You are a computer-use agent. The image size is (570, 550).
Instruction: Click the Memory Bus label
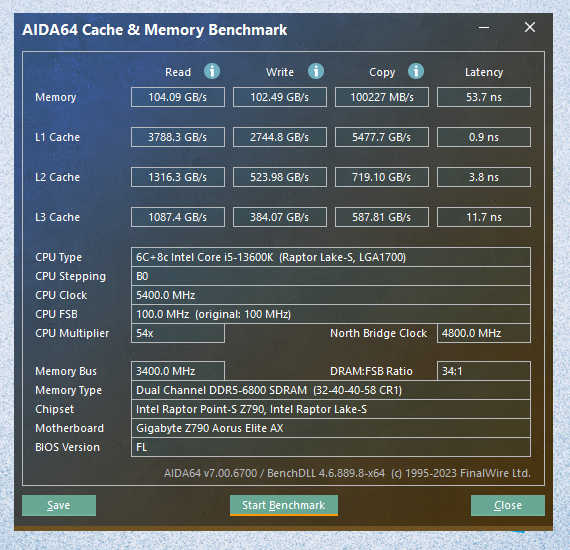[66, 371]
